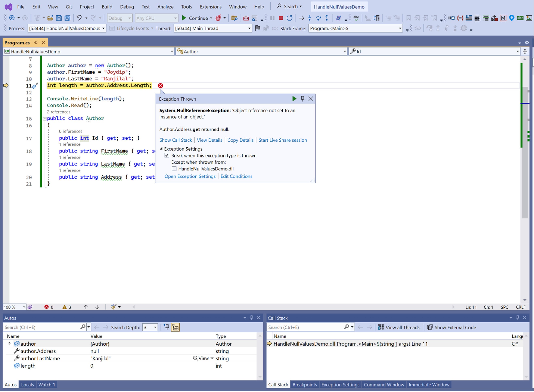Click the Navigate Backward icon
This screenshot has width=534, height=392.
pyautogui.click(x=12, y=18)
